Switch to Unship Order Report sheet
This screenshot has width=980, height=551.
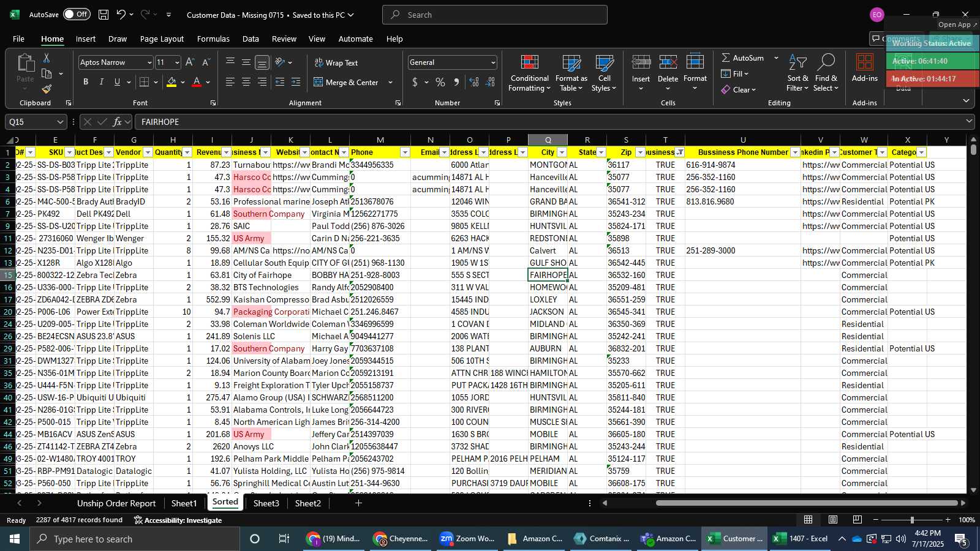(x=116, y=503)
